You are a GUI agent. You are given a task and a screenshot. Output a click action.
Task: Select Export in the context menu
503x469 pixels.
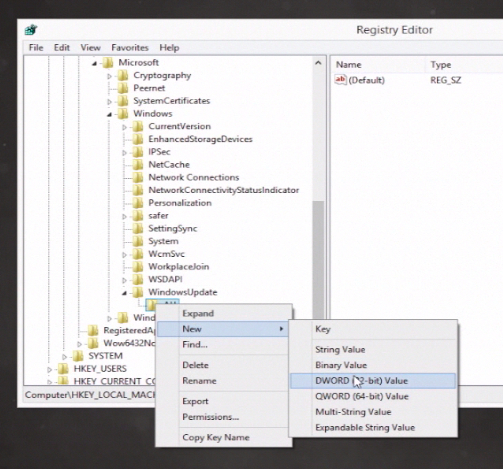point(224,401)
